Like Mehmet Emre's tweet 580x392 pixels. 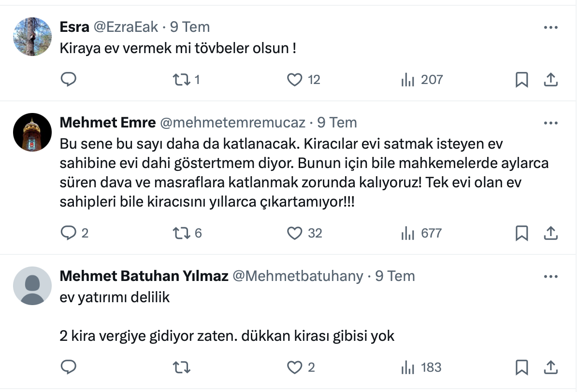295,233
